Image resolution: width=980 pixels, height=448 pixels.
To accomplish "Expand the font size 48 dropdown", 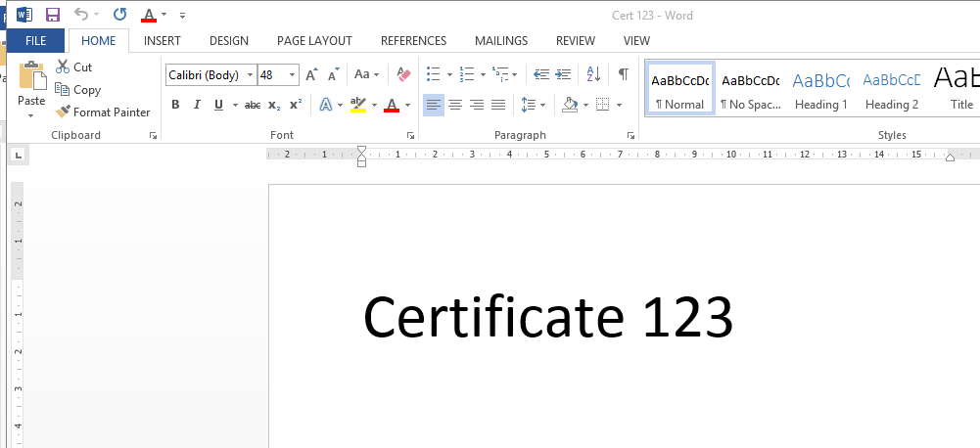I will click(x=294, y=74).
